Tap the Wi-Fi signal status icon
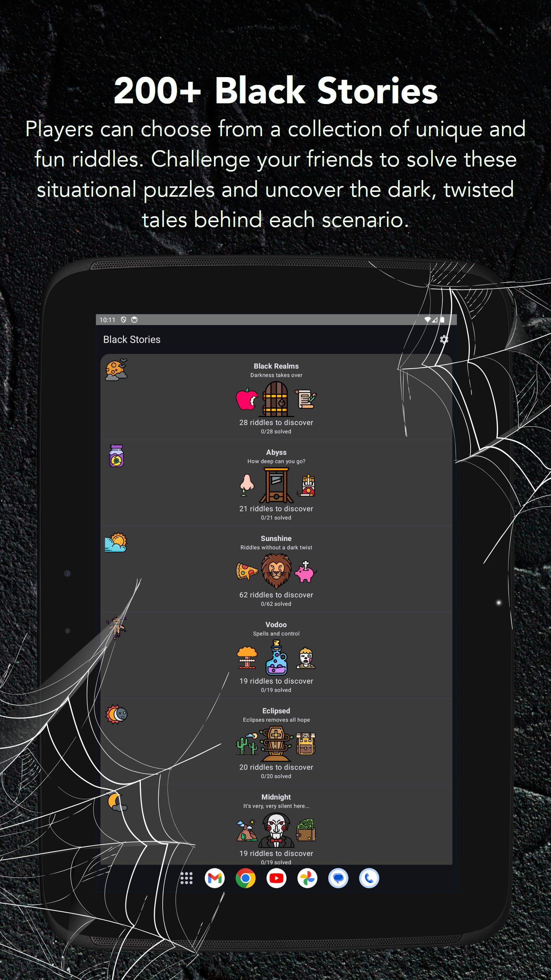The width and height of the screenshot is (551, 980). 427,320
